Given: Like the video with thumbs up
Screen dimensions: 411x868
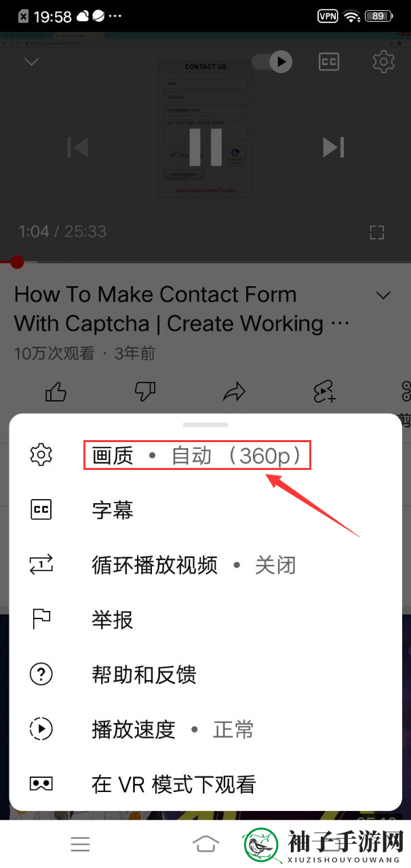Looking at the screenshot, I should [x=56, y=391].
